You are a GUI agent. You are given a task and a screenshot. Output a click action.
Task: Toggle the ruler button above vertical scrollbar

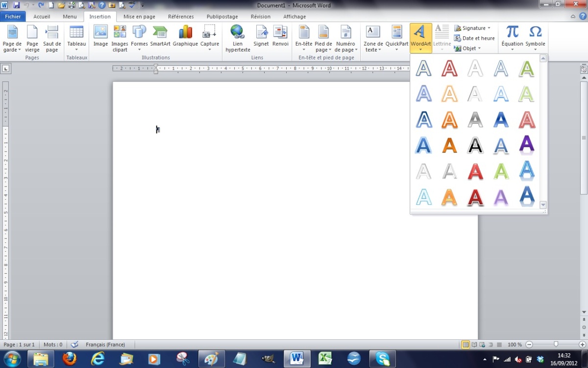[584, 69]
